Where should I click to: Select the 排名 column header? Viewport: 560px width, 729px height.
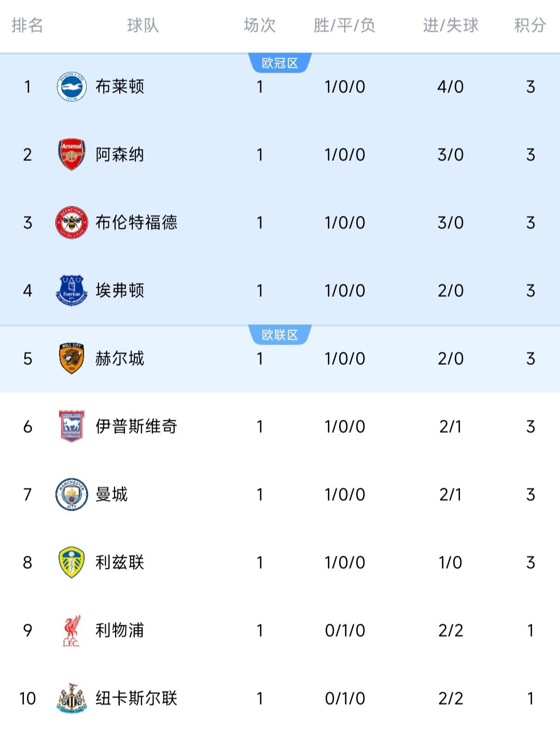(27, 25)
